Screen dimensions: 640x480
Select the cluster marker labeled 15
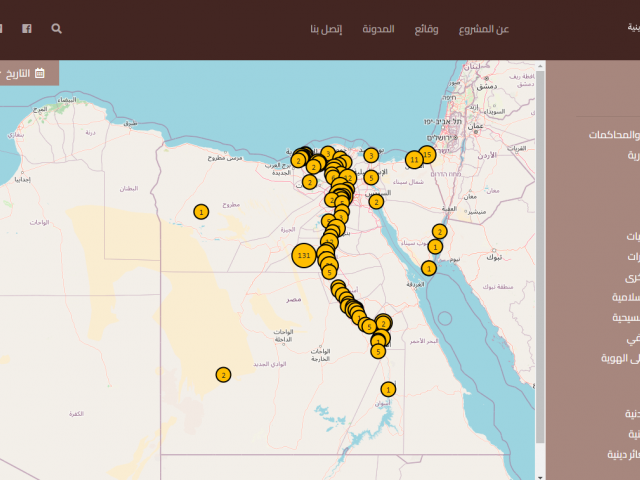click(427, 154)
